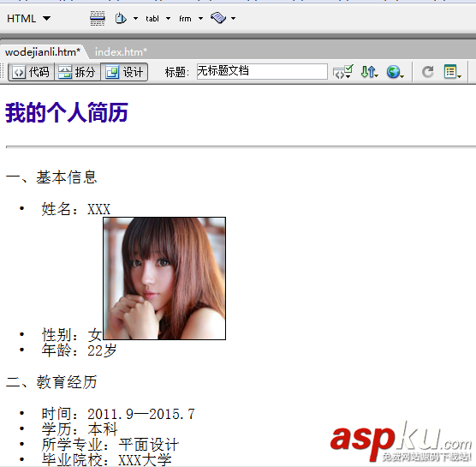This screenshot has width=476, height=467.
Task: Click the list item 毕业院校：XXX大学
Action: click(106, 459)
